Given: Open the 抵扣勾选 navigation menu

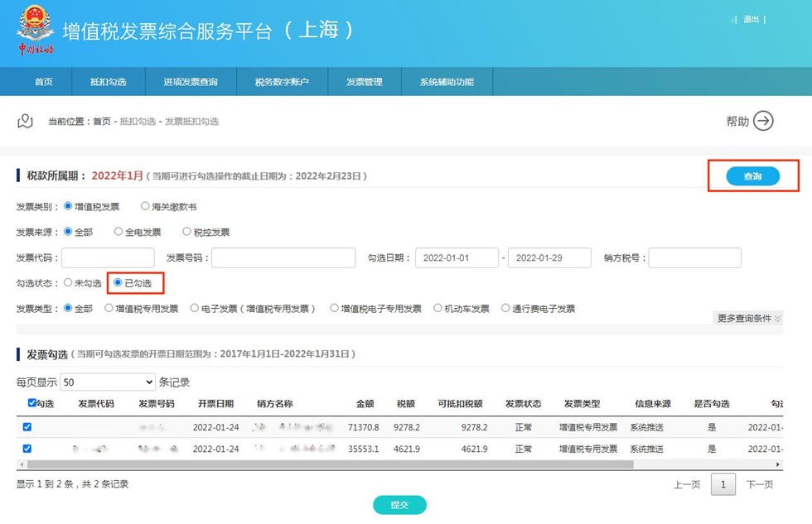Looking at the screenshot, I should [109, 82].
